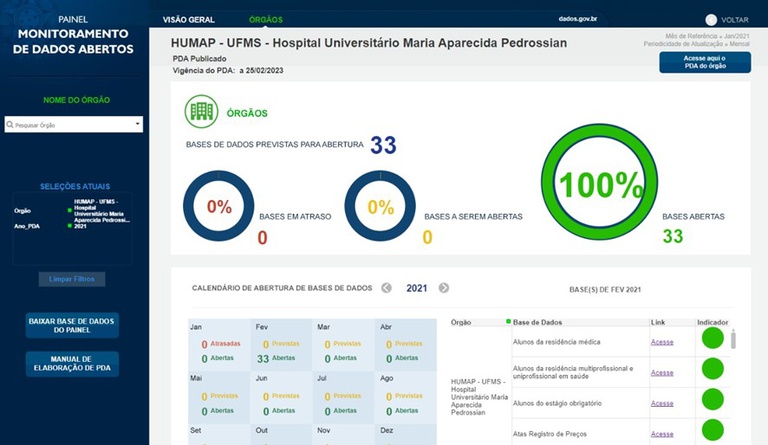This screenshot has height=445, width=768.
Task: Open Manual de Elaboração de PDA
Action: coord(72,364)
